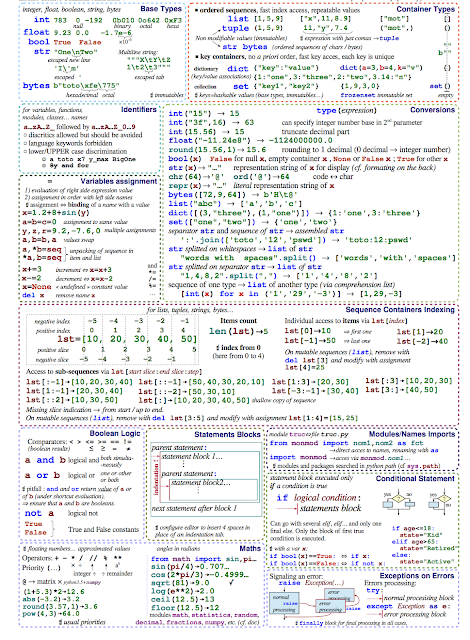Click the tuple keyword in Container Types
This screenshot has height=640, width=470.
pos(235,28)
